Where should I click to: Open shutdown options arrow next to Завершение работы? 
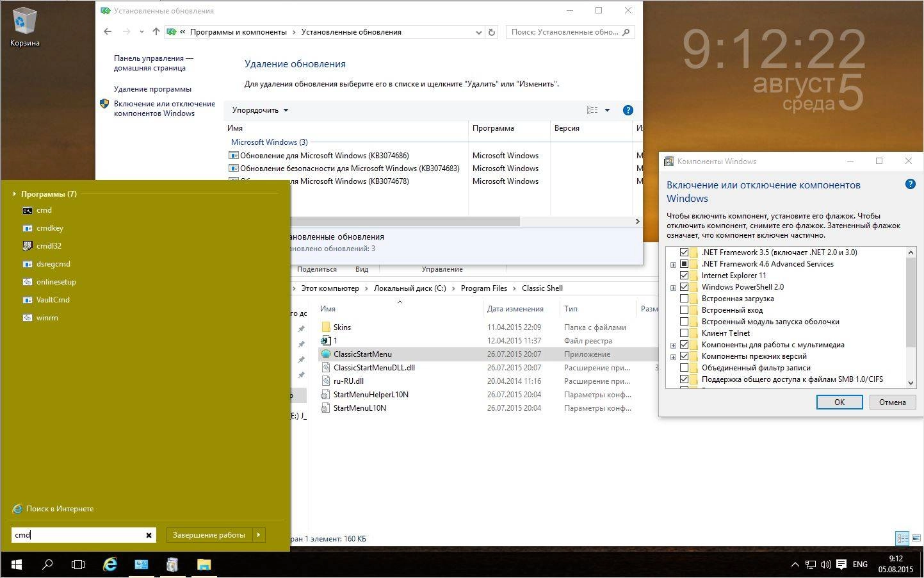coord(259,535)
